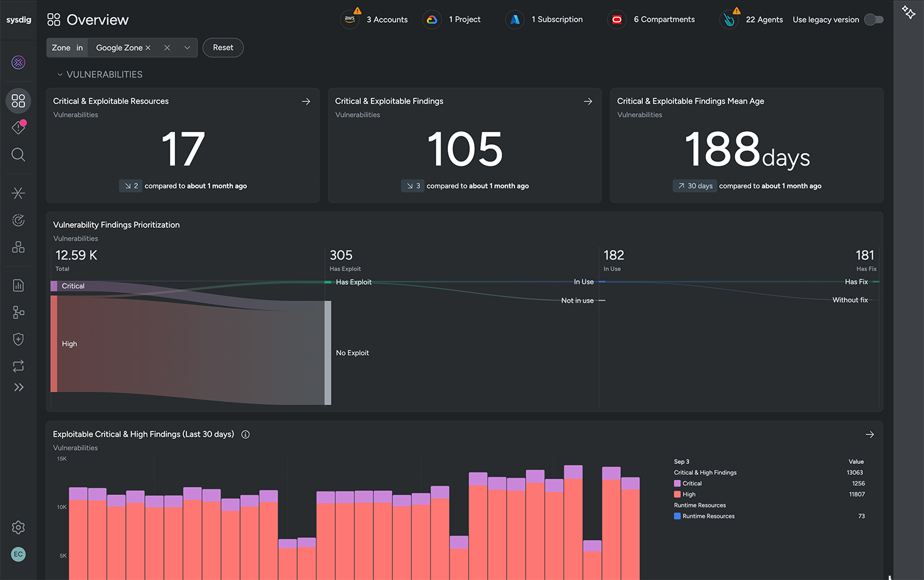Open the tag icon with pink notification dot
Image resolution: width=924 pixels, height=580 pixels.
18,127
